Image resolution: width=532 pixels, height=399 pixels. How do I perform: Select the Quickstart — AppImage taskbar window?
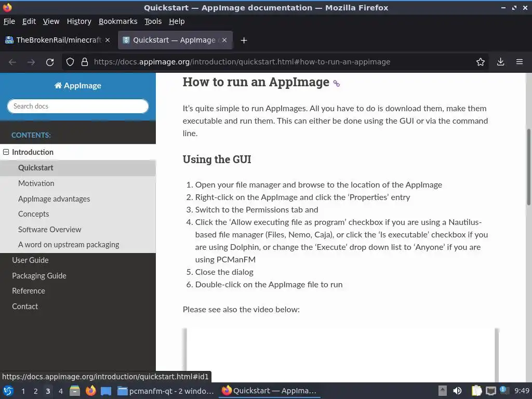[x=269, y=391]
